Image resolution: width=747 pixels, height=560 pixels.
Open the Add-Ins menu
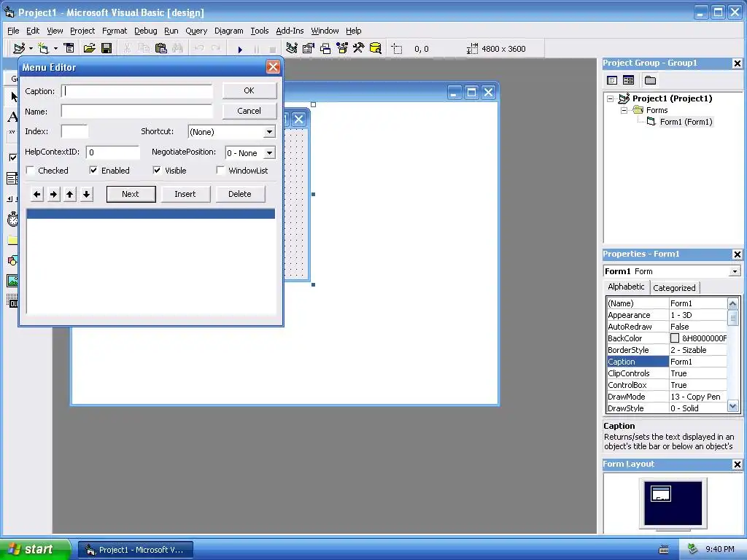[290, 31]
